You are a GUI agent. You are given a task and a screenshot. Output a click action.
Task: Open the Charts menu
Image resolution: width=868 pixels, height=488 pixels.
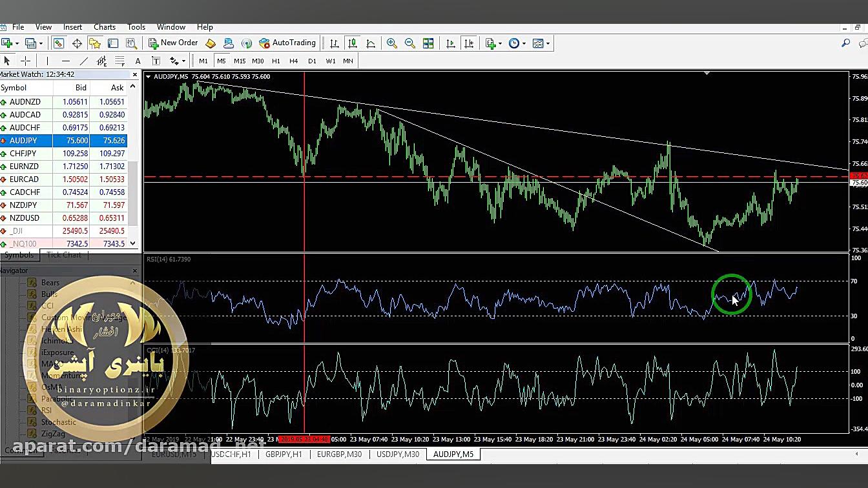[x=105, y=27]
